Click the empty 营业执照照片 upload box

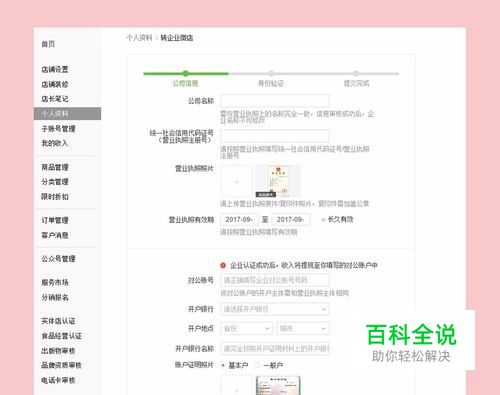coord(236,182)
